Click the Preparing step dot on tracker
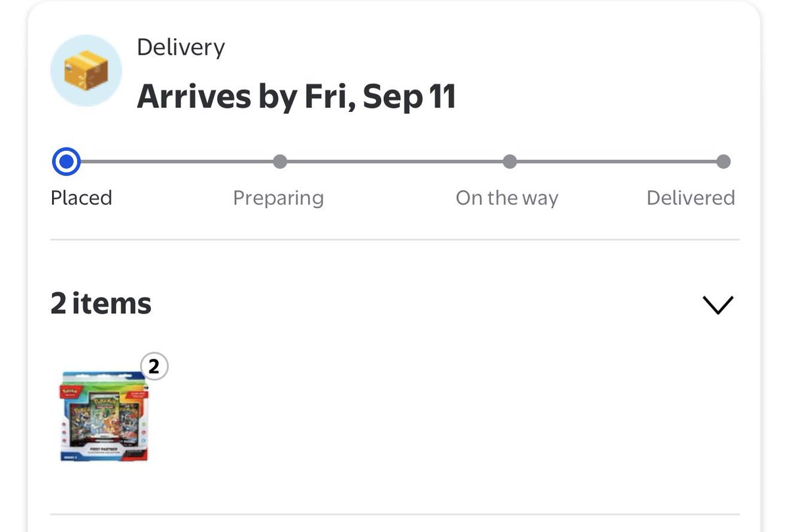The height and width of the screenshot is (532, 790). pos(280,161)
